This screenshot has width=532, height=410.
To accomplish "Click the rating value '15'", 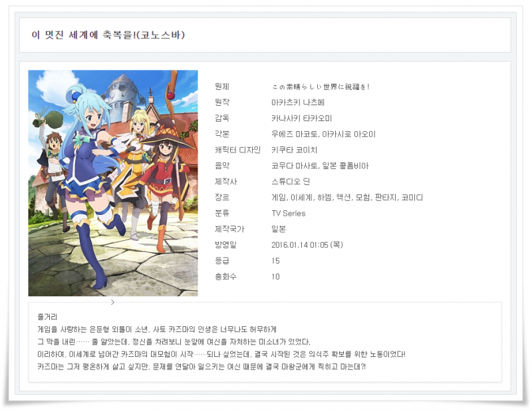I will pos(275,261).
